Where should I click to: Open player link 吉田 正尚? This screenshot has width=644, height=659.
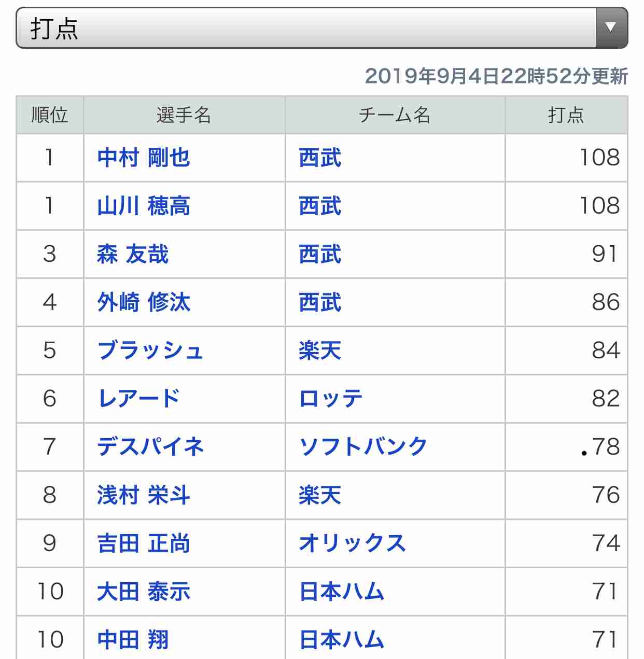click(144, 543)
